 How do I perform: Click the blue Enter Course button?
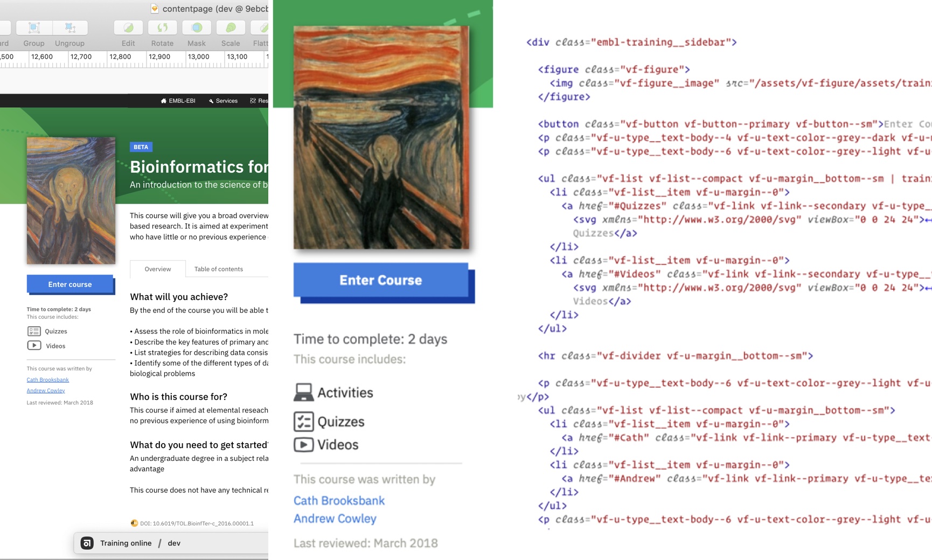pos(381,280)
